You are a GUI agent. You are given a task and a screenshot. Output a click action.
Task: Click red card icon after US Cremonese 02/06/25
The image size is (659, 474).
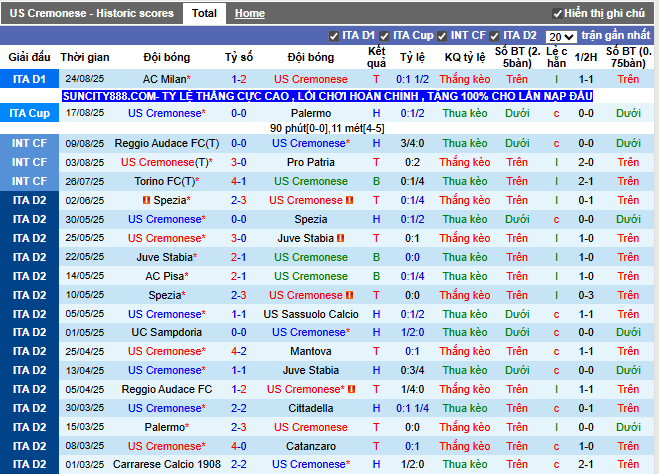tap(349, 200)
